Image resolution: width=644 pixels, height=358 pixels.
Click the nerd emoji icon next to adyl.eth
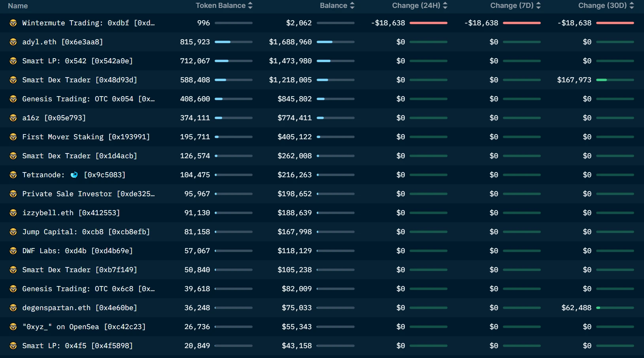click(13, 42)
